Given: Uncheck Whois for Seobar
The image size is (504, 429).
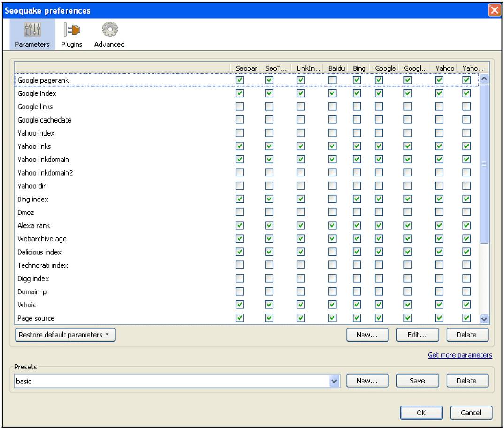Looking at the screenshot, I should [x=240, y=305].
